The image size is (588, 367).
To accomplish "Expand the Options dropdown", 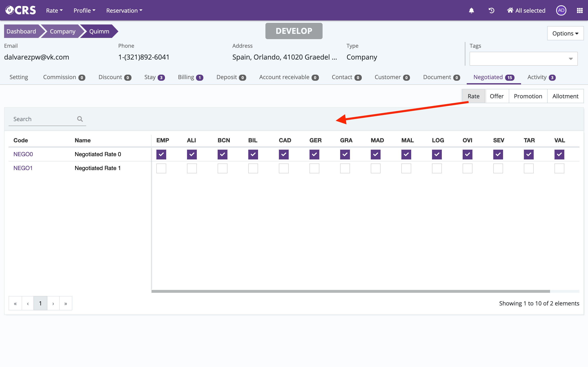I will (565, 33).
